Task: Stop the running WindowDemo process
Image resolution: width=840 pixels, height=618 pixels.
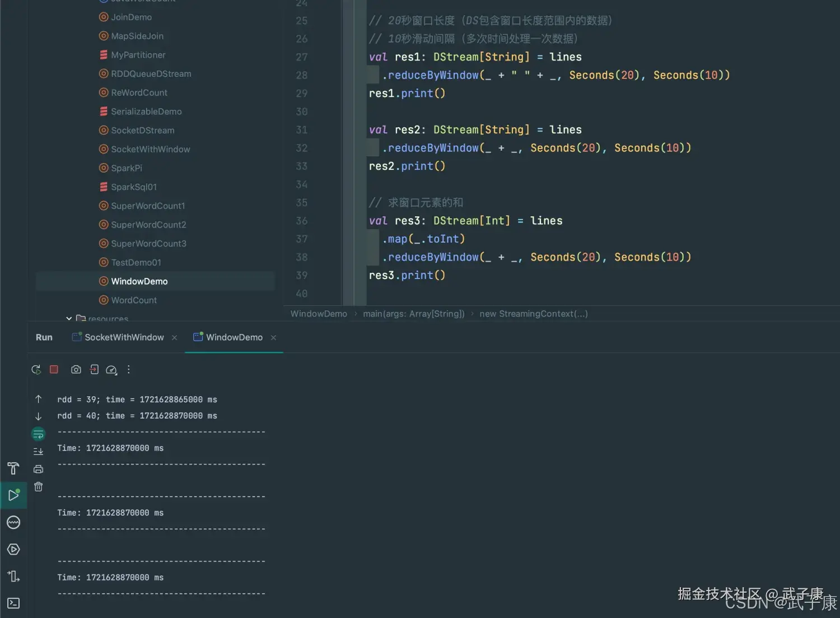Action: (54, 370)
